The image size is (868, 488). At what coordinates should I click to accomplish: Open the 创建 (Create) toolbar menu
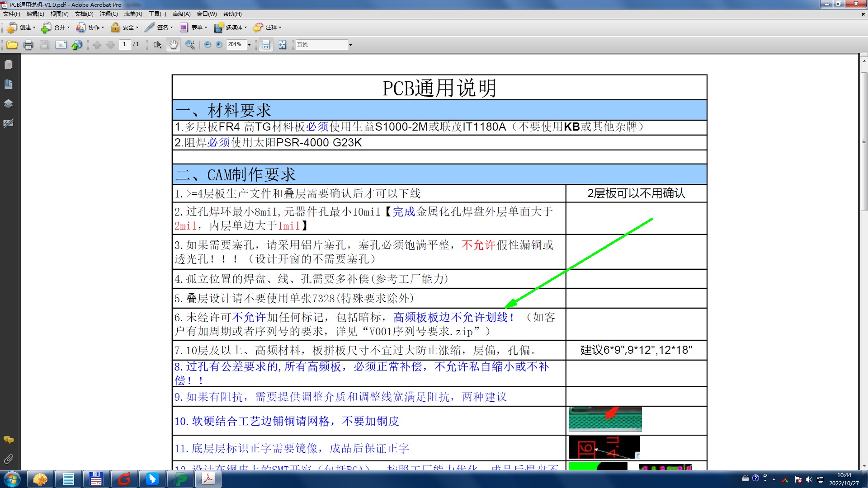coord(21,28)
